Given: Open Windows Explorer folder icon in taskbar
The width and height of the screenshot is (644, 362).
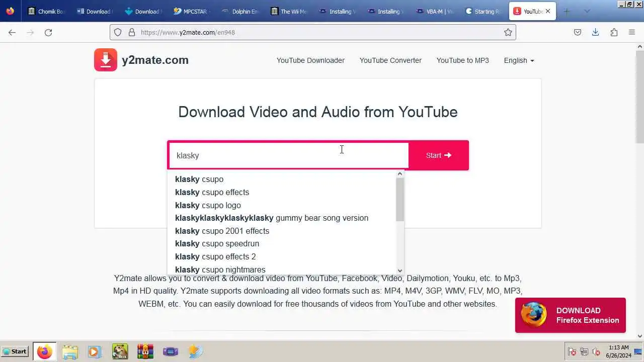Looking at the screenshot, I should click(70, 351).
